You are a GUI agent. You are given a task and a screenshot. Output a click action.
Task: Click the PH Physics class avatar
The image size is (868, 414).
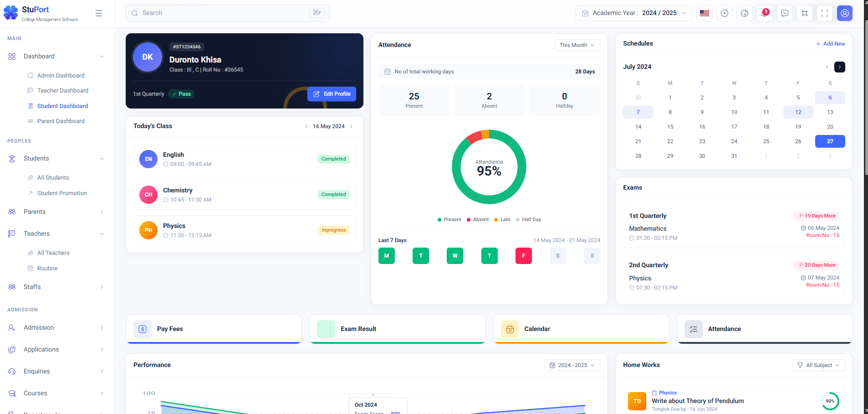click(x=148, y=230)
